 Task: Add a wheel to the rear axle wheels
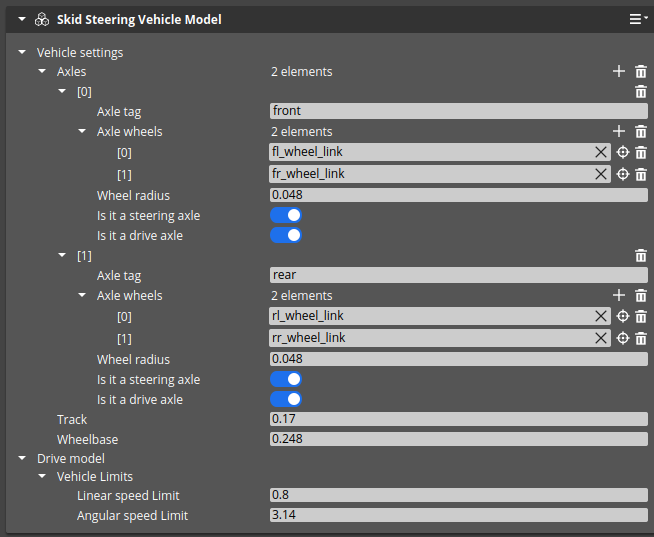pos(619,296)
